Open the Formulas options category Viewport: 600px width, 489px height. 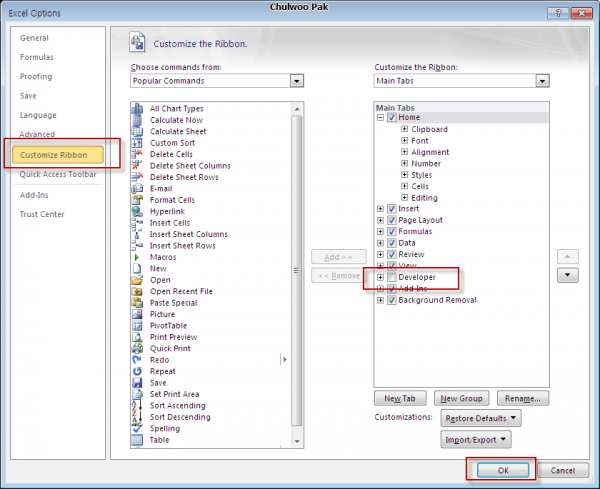pos(37,57)
